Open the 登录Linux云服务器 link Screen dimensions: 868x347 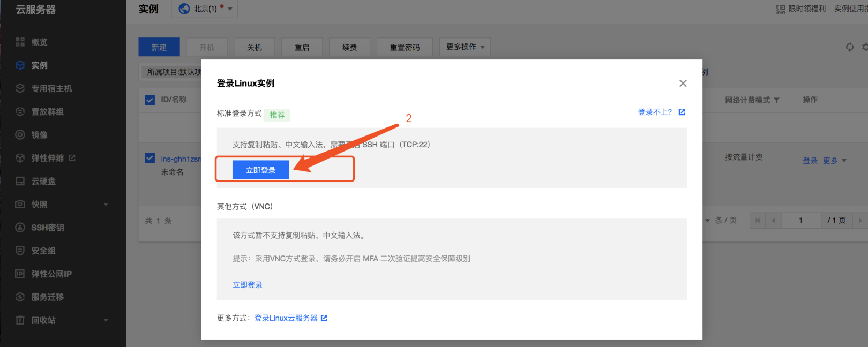(286, 318)
